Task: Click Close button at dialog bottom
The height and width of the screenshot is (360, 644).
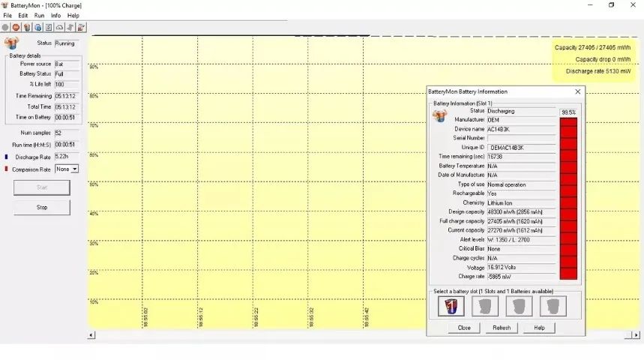Action: (x=464, y=328)
